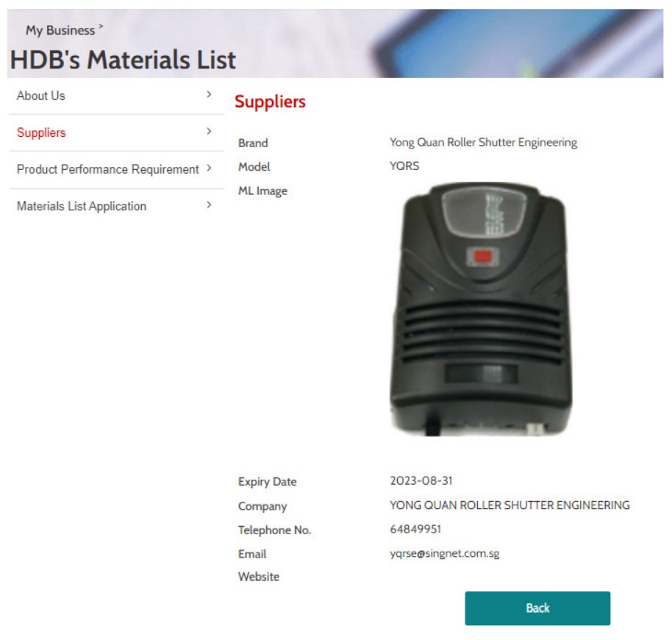Image resolution: width=672 pixels, height=640 pixels.
Task: Click the small arrow beside My Business
Action: (x=101, y=26)
